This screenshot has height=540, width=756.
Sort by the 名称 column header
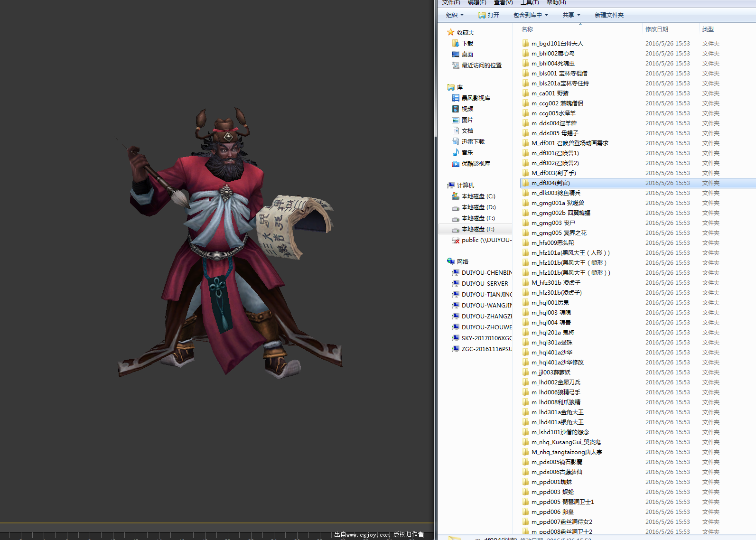click(527, 29)
